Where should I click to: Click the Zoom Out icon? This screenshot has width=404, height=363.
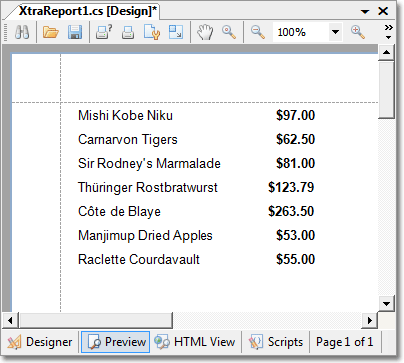[x=258, y=32]
